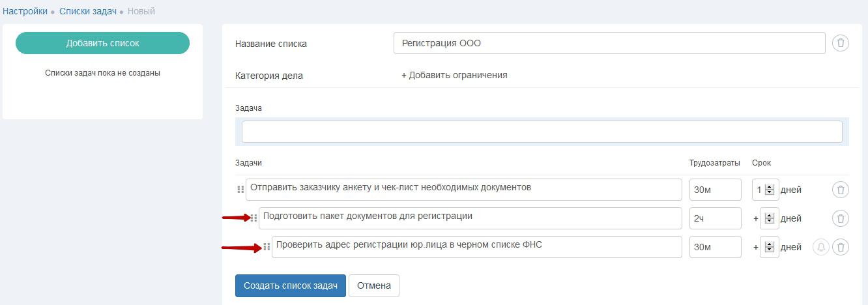Click 'Создать список задач' button

coord(291,285)
